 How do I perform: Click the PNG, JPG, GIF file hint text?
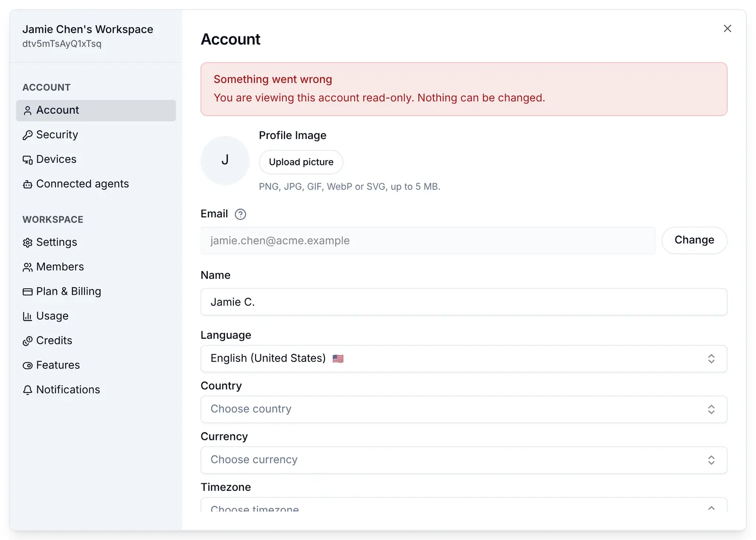coord(350,187)
